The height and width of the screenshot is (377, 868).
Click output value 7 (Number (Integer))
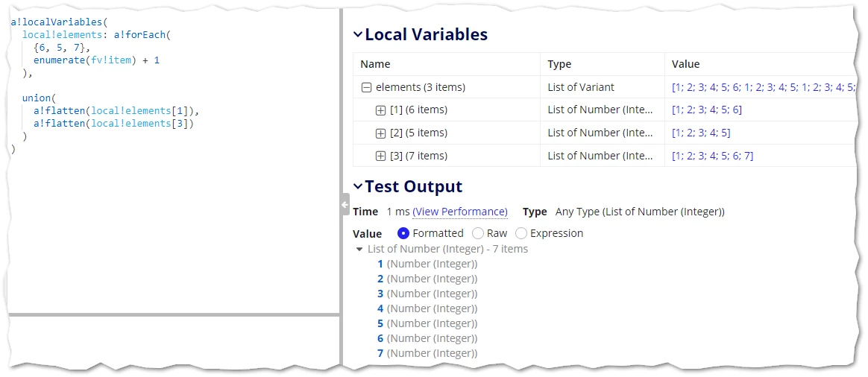[427, 353]
